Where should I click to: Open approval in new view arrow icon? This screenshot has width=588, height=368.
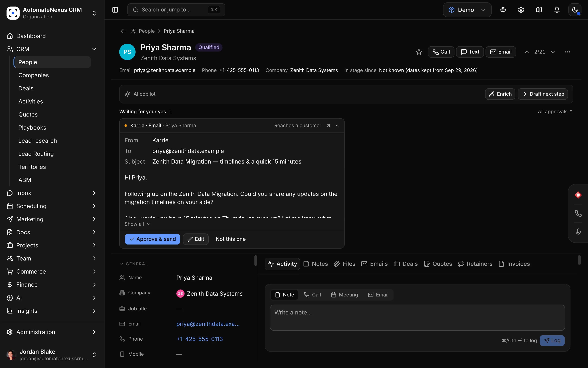click(x=328, y=126)
